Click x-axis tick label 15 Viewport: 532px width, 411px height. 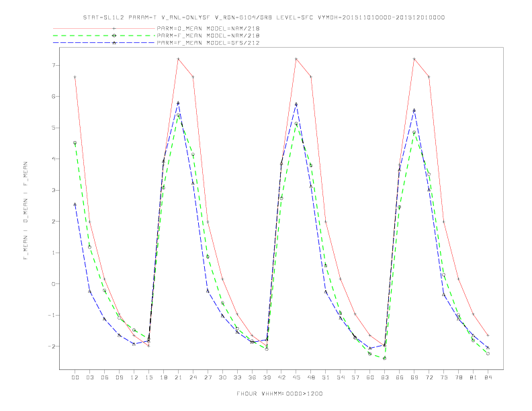pos(148,377)
